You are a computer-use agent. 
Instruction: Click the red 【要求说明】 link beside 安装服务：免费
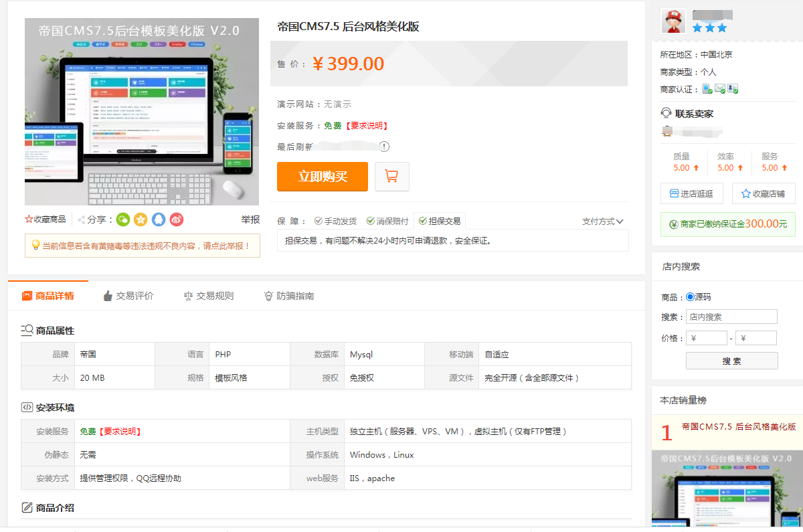(366, 125)
